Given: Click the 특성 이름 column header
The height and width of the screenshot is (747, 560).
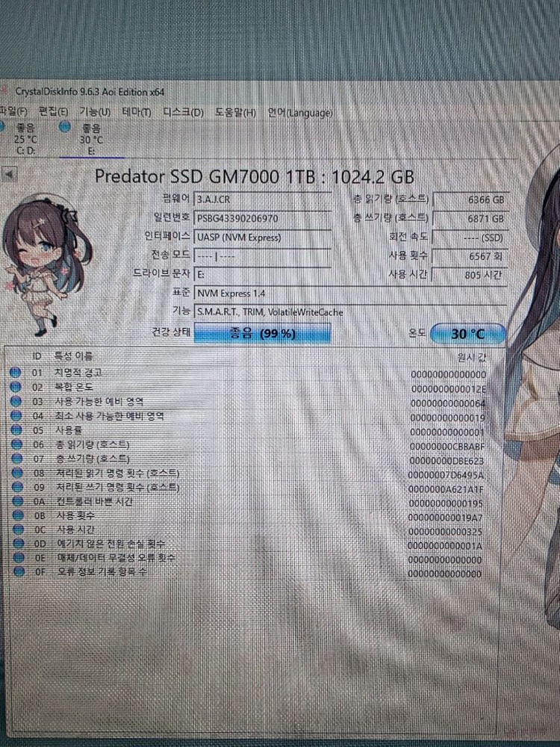Looking at the screenshot, I should [x=73, y=356].
